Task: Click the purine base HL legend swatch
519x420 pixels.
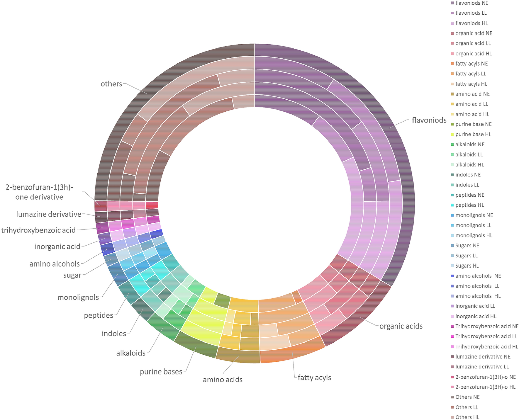Action: tap(452, 135)
